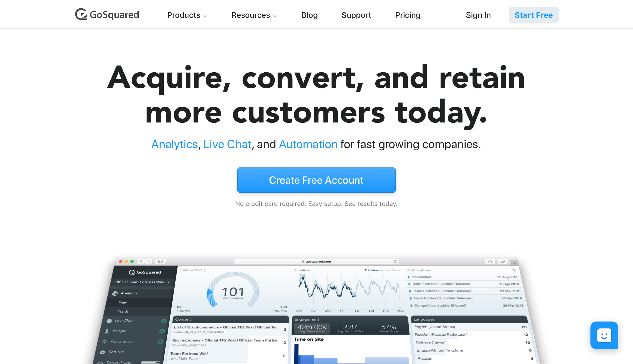The image size is (633, 364).
Task: Click the Start Free button
Action: click(x=534, y=15)
